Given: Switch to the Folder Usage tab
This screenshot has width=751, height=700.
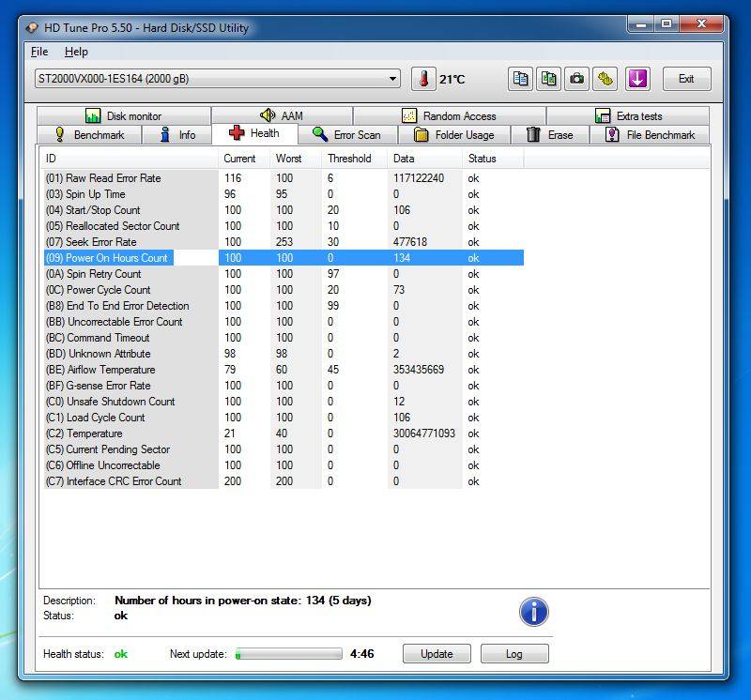Looking at the screenshot, I should click(454, 134).
